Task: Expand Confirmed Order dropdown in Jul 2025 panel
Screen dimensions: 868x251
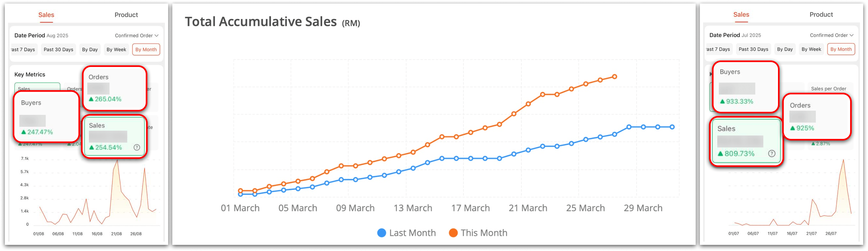Action: tap(831, 35)
